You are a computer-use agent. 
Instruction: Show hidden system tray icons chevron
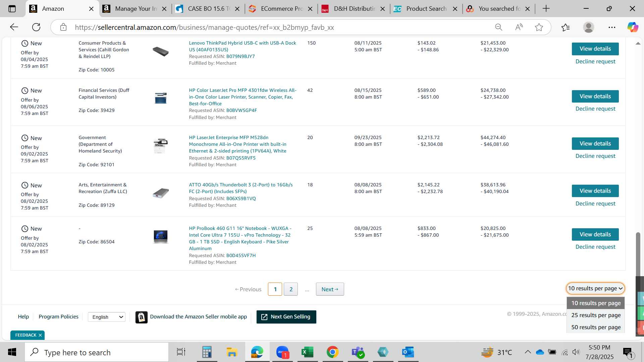coord(528,352)
